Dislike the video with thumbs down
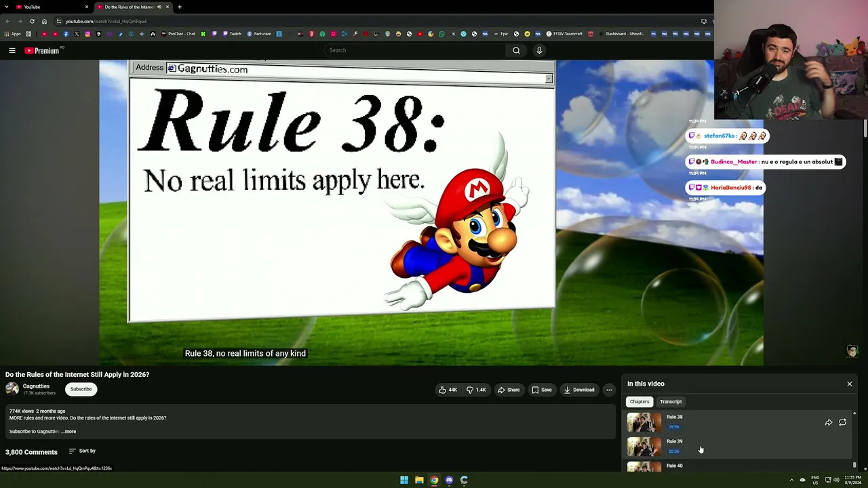 click(476, 390)
